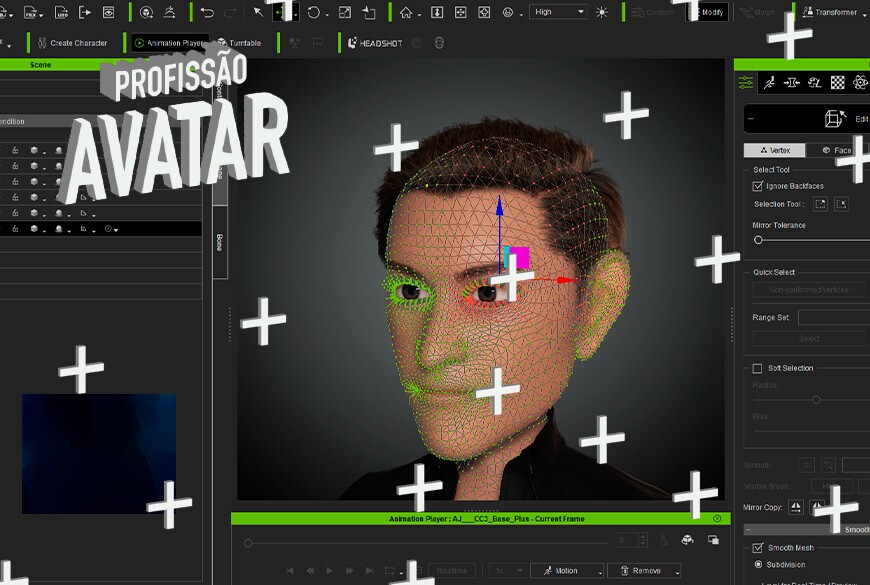Select the arrow Select tool
This screenshot has width=870, height=585.
(x=258, y=12)
